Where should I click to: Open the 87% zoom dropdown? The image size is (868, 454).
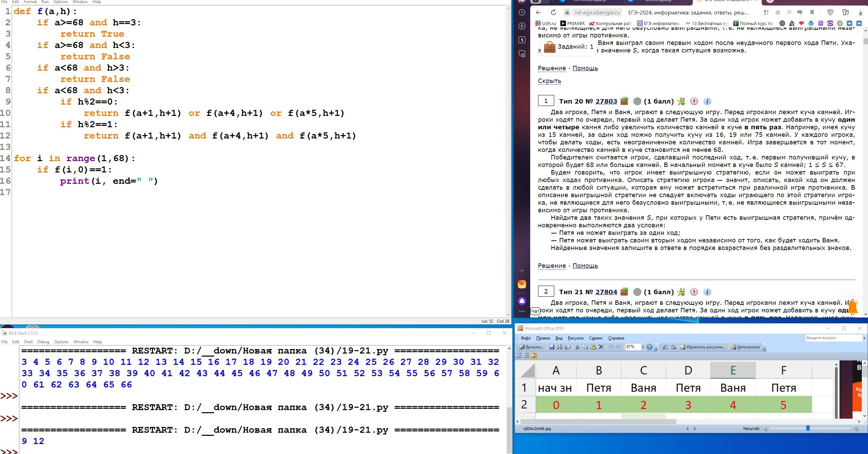pyautogui.click(x=643, y=347)
